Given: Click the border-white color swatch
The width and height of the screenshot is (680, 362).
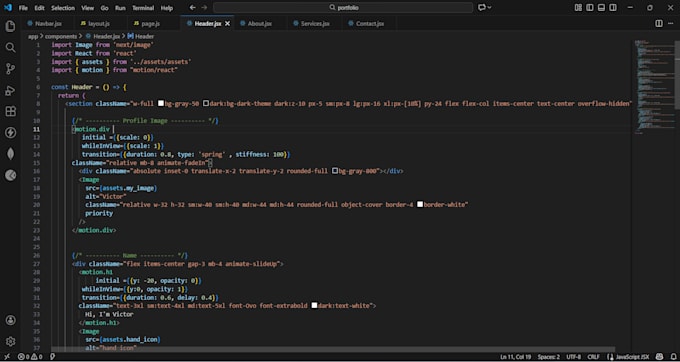Looking at the screenshot, I should (420, 205).
